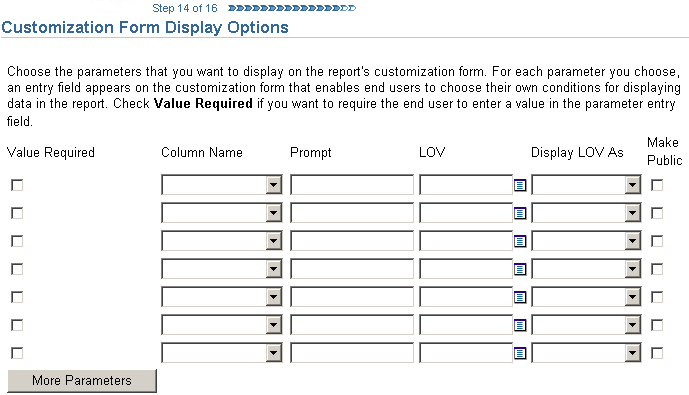Check Value Required in first row

(x=17, y=185)
